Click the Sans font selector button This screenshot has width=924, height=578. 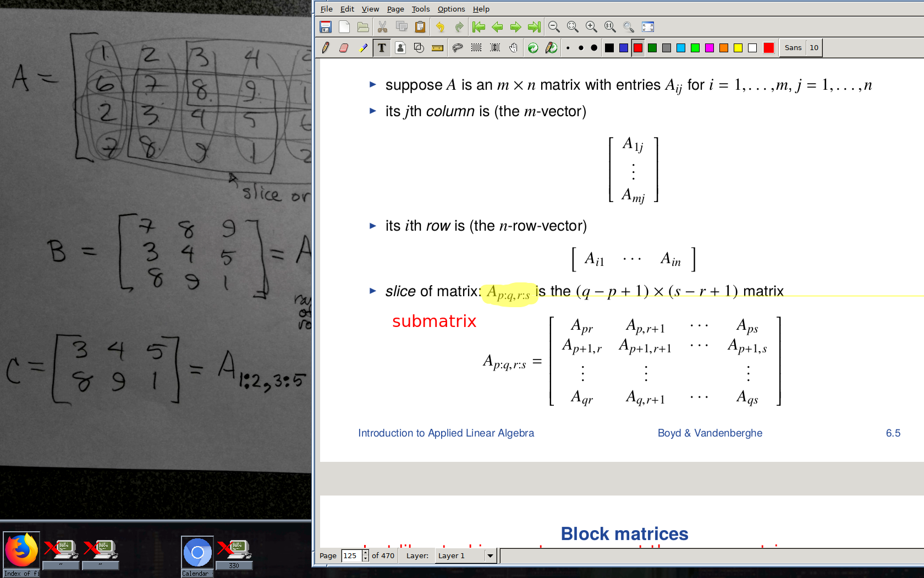tap(793, 48)
